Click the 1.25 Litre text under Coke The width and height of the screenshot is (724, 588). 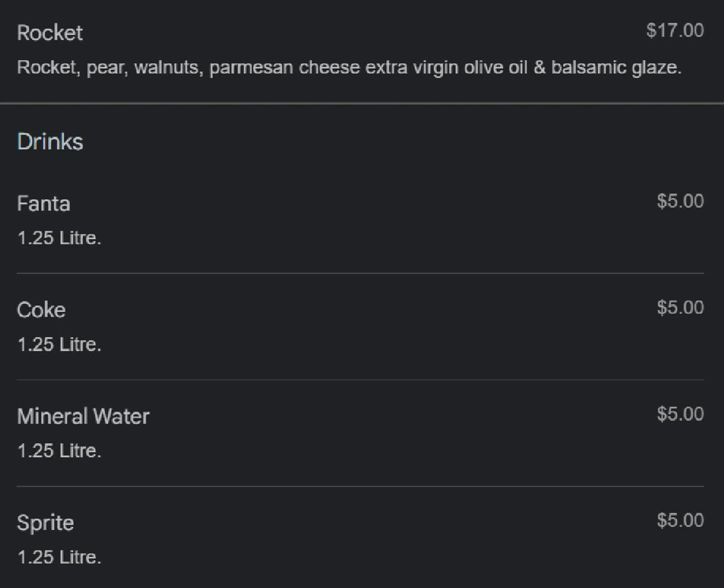(x=59, y=344)
